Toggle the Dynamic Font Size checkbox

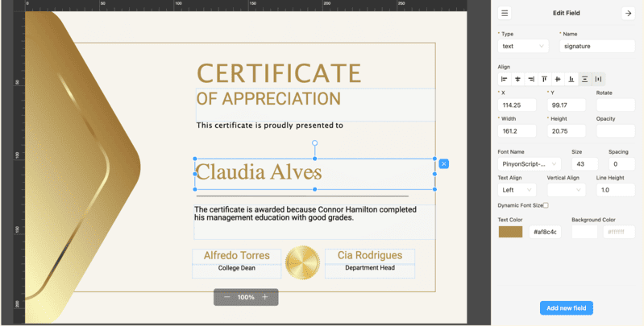pos(546,205)
